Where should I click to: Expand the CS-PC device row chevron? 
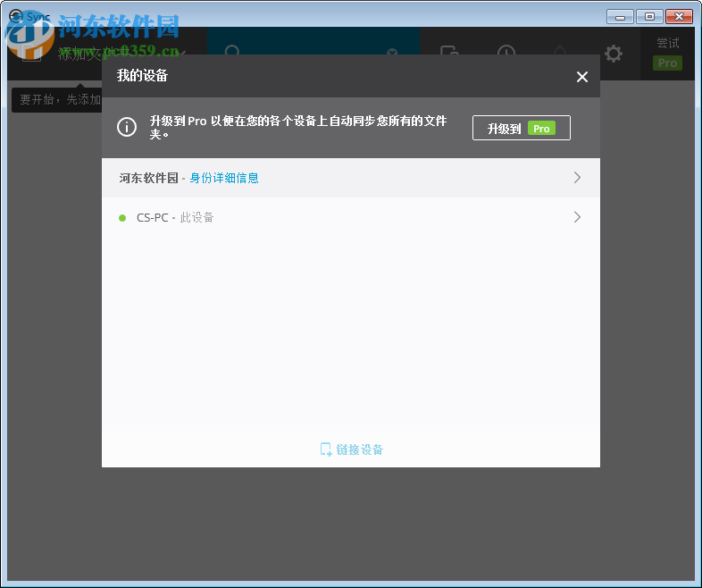click(x=577, y=217)
